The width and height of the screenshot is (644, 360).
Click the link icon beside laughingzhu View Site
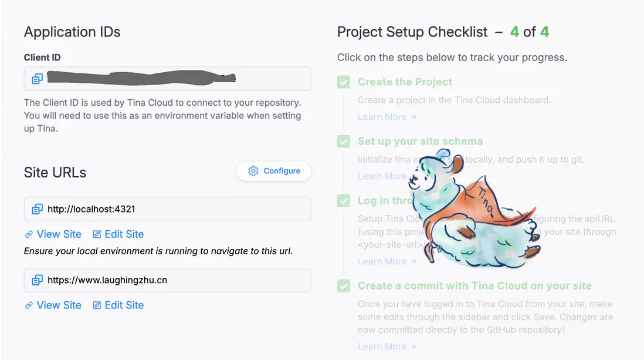tap(29, 305)
